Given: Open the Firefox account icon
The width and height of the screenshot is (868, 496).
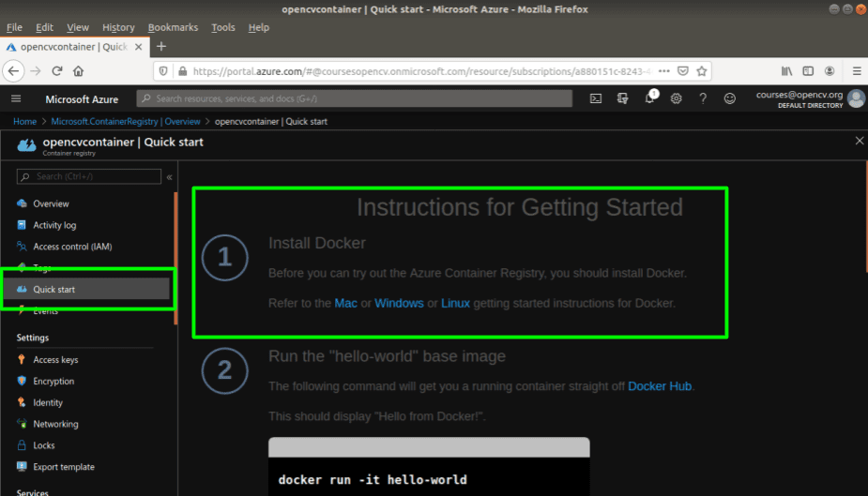Looking at the screenshot, I should click(x=830, y=70).
